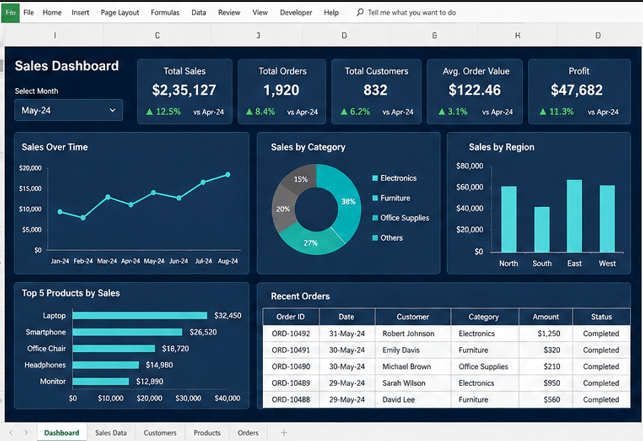Switch to the Orders sheet tab
This screenshot has width=643, height=441.
pyautogui.click(x=248, y=433)
